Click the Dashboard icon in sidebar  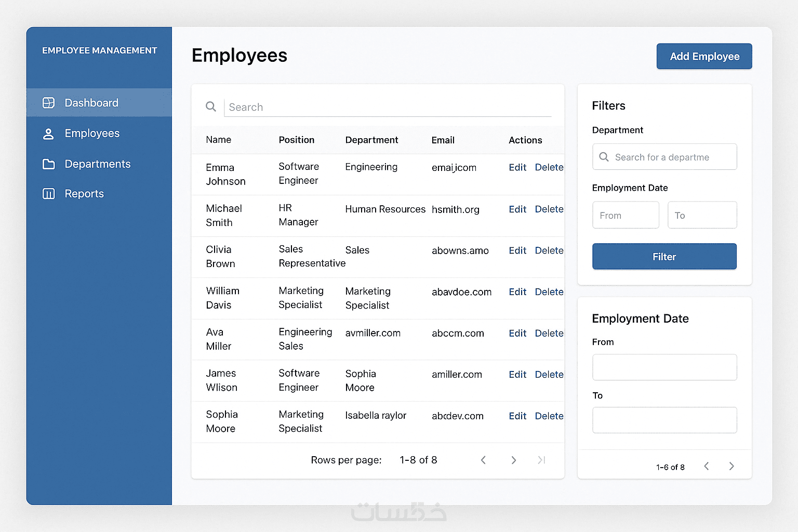pos(48,103)
